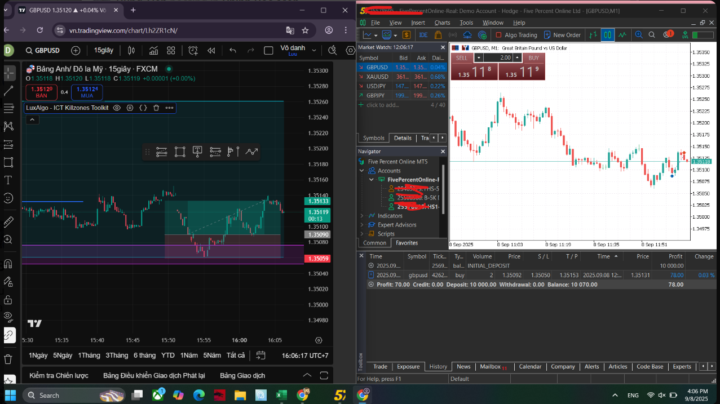Open the 15giây timeframe selector

coord(103,50)
